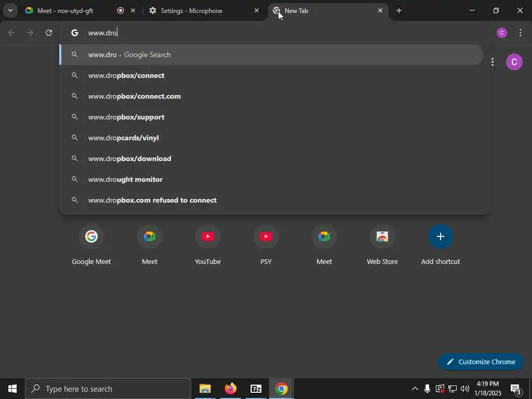Close the Meet - noe-utyd-gft tab

coord(133,10)
